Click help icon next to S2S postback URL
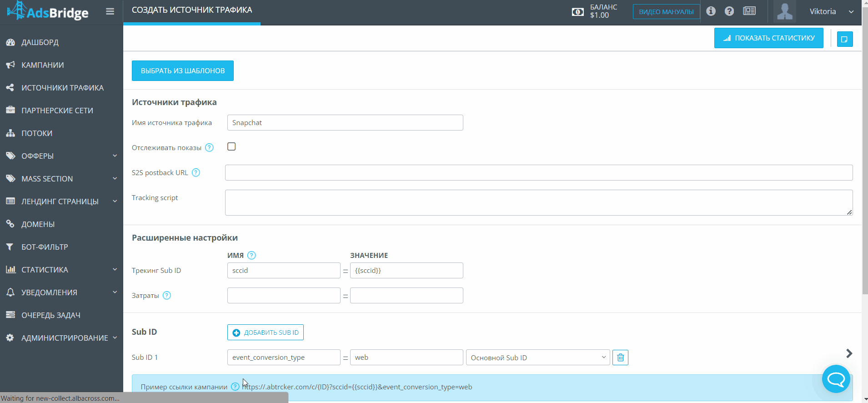The height and width of the screenshot is (403, 868). point(196,172)
